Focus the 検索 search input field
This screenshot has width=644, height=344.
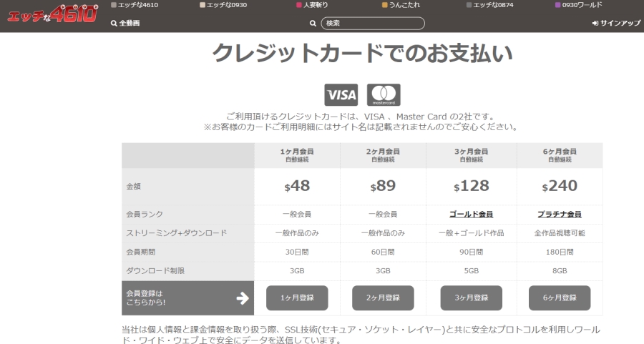pyautogui.click(x=372, y=24)
